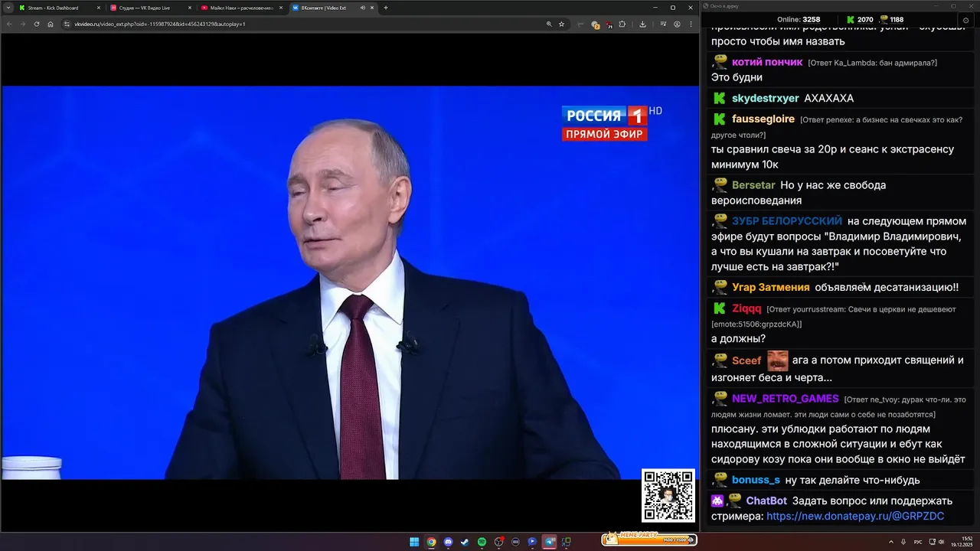
Task: Open the clock showing 15:52
Action: pyautogui.click(x=962, y=542)
